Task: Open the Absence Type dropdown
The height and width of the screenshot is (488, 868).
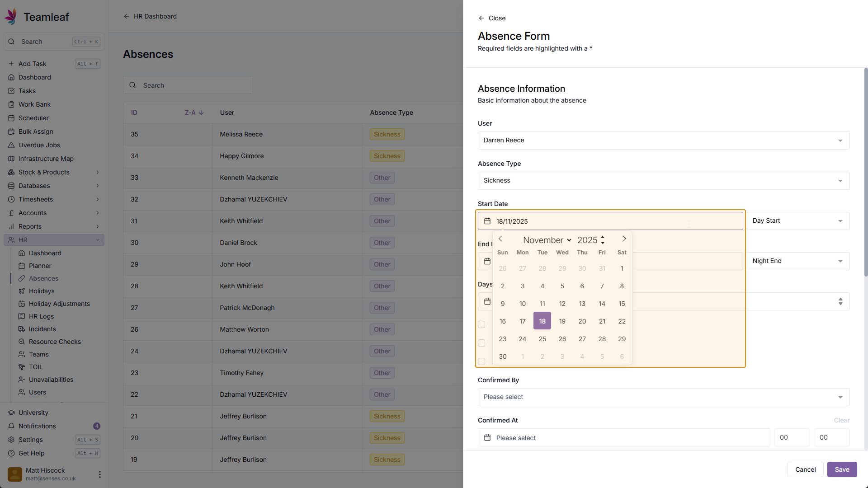Action: click(x=663, y=181)
